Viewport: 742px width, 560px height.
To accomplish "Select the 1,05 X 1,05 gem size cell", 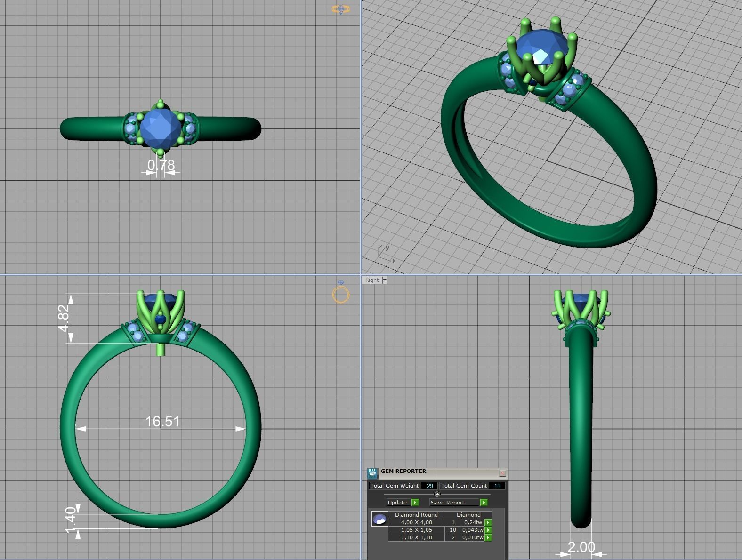I will click(416, 530).
